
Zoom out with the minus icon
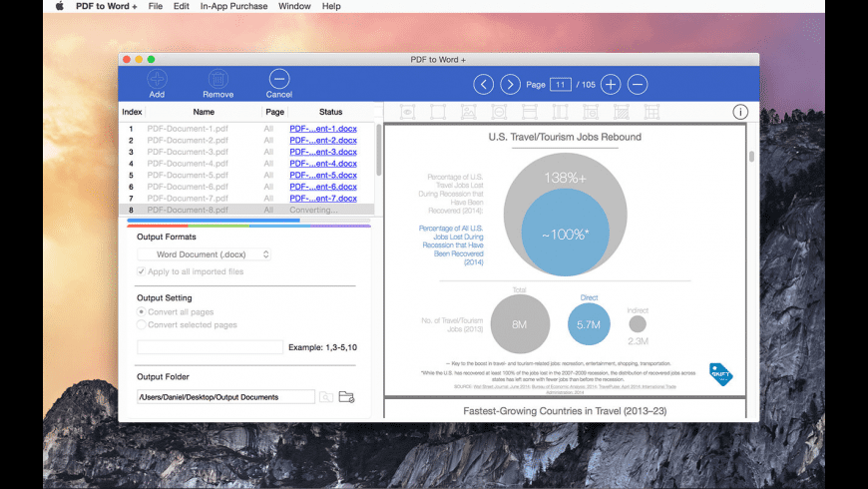pyautogui.click(x=638, y=84)
